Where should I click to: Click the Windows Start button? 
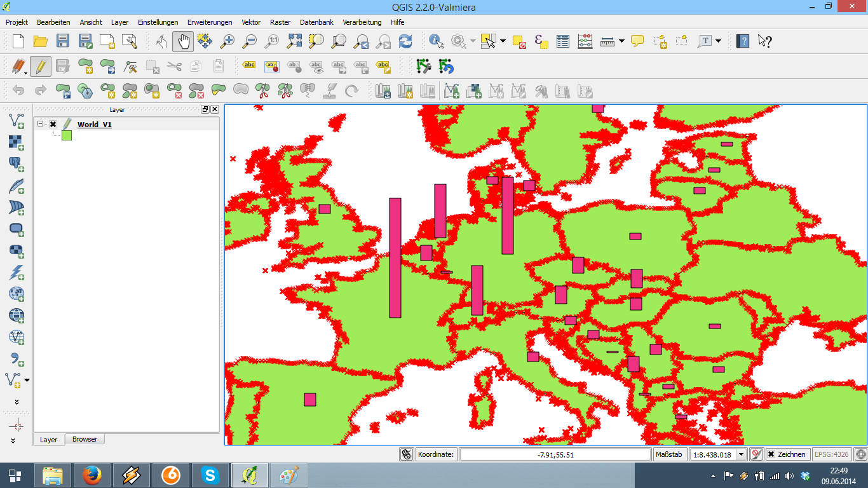(15, 475)
